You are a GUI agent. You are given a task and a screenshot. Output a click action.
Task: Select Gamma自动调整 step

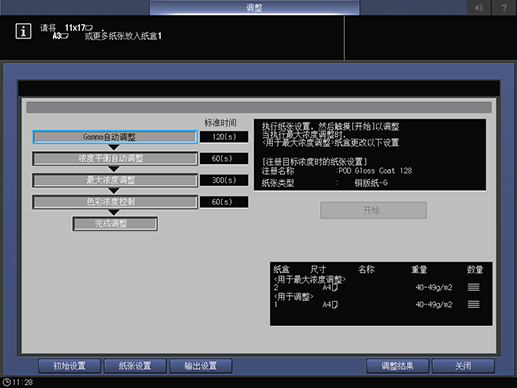(x=115, y=137)
